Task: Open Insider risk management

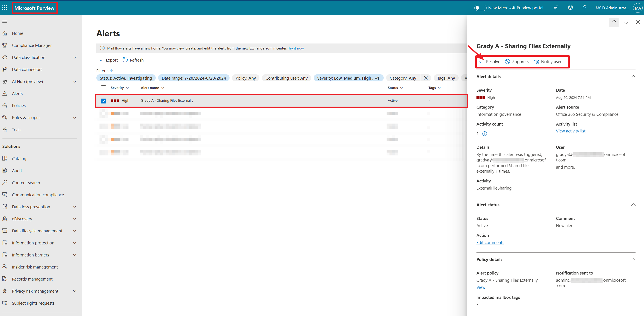Action: [x=35, y=267]
